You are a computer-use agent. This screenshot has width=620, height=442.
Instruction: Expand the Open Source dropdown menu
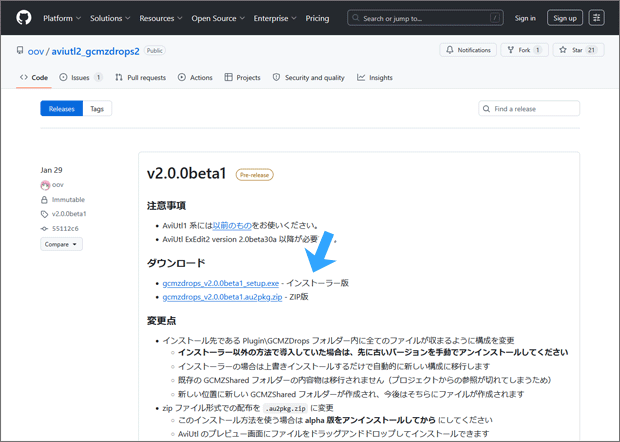coord(217,18)
